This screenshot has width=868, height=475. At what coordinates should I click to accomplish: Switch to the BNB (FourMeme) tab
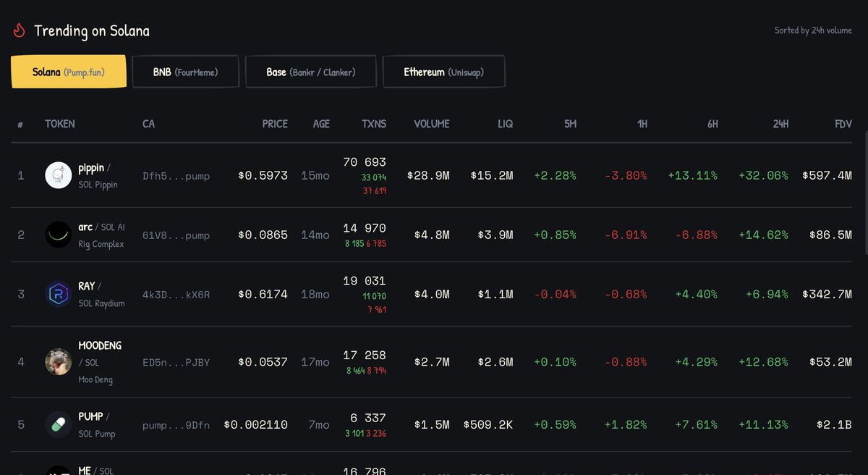[185, 71]
